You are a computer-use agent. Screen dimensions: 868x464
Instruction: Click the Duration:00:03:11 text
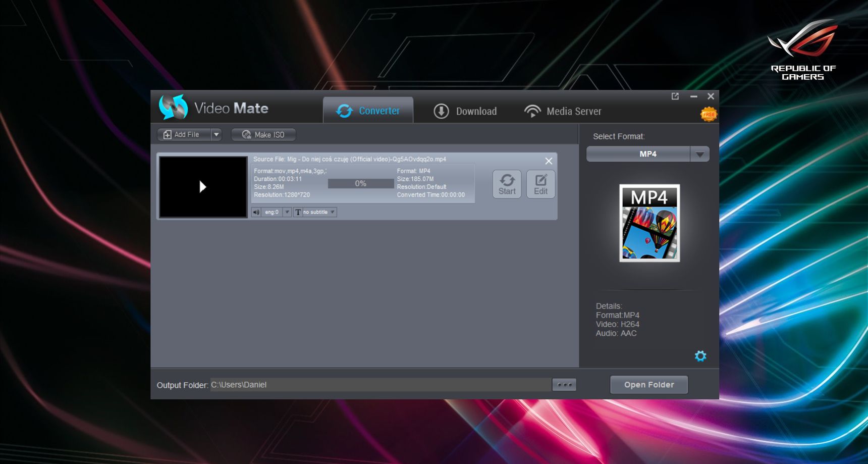(x=278, y=179)
